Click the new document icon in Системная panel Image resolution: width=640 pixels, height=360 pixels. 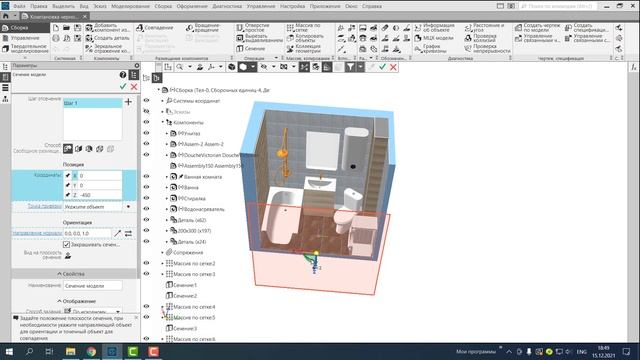(56, 28)
